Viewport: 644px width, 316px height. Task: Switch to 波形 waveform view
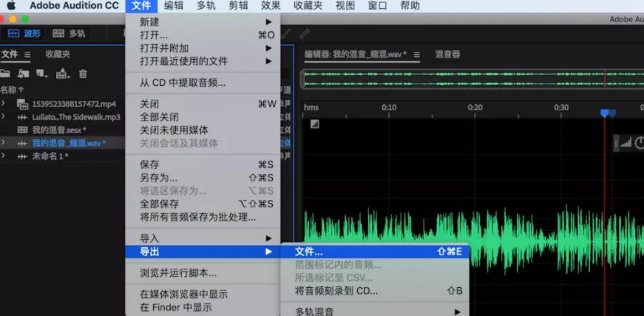point(24,34)
